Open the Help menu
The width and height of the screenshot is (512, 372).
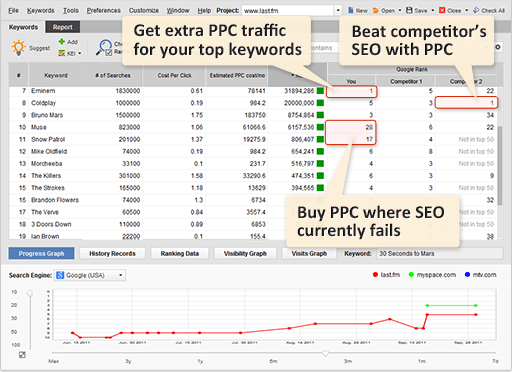click(204, 11)
